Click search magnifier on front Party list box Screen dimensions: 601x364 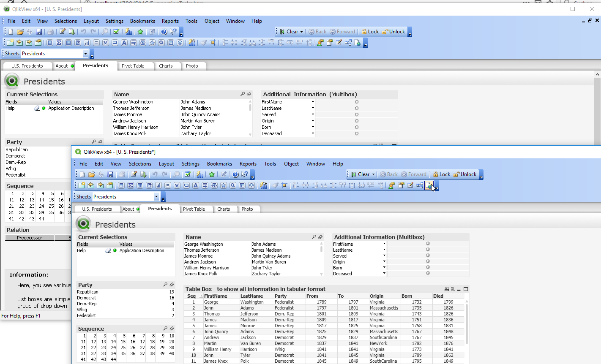[165, 285]
